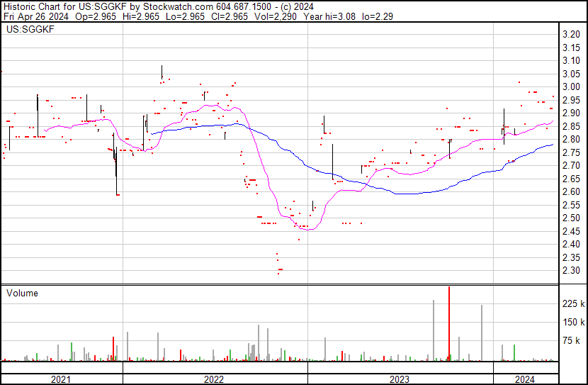Click the 3.20 price axis label

[x=571, y=35]
